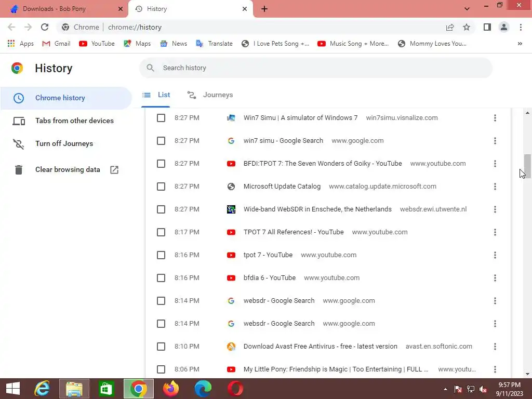Viewport: 532px width, 399px height.
Task: Open actions menu for TPOT 7 All References
Action: [495, 232]
